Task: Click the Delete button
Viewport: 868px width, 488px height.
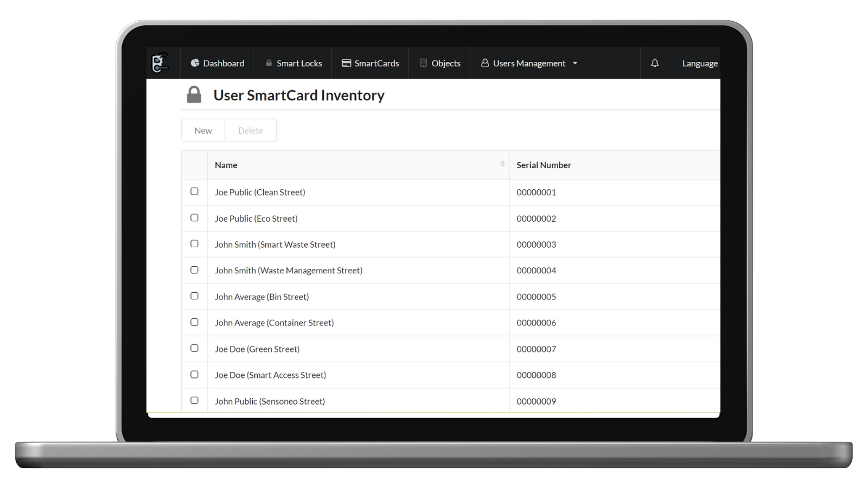Action: pos(251,131)
